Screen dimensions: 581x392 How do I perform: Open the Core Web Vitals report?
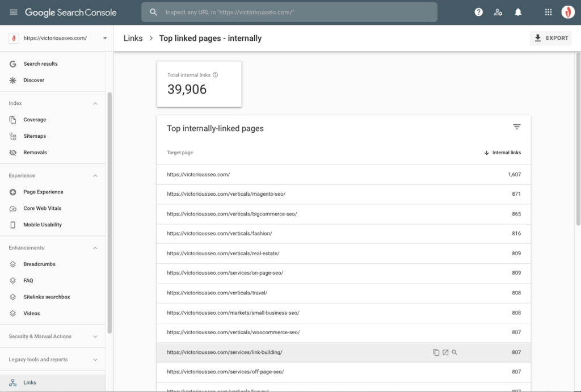coord(43,208)
